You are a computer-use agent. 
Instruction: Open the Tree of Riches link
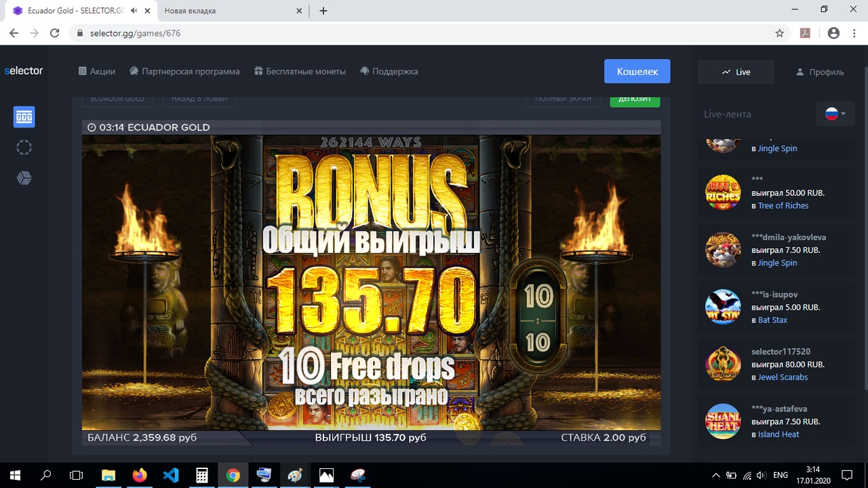tap(783, 205)
